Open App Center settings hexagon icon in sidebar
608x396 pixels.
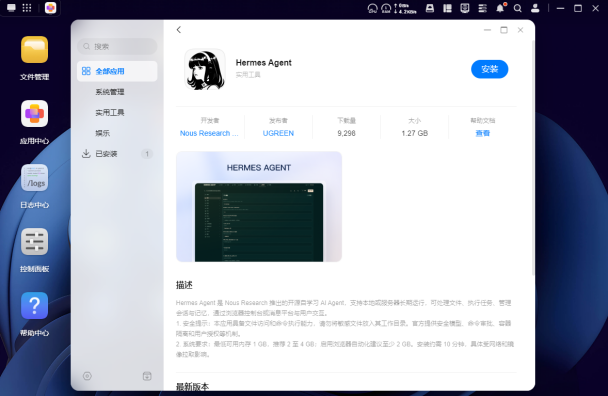pos(87,376)
